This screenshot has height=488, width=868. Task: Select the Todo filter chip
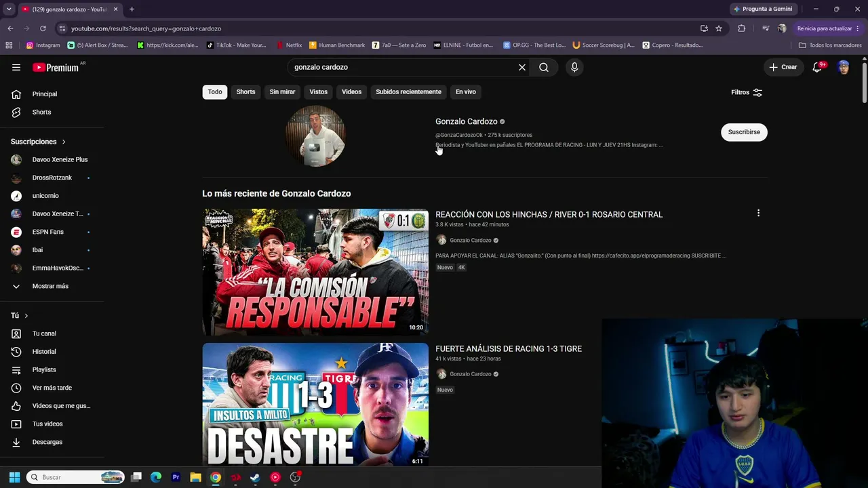point(215,92)
